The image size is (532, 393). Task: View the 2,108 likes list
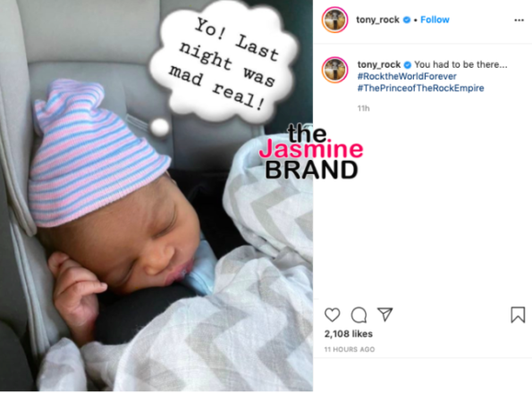click(x=349, y=334)
